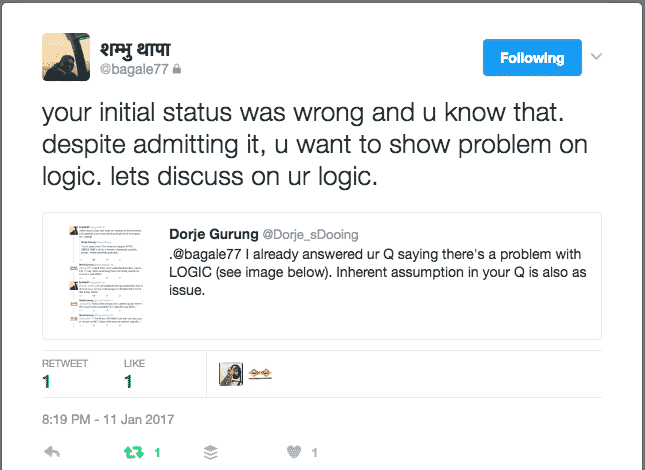Click the padlock icon beside @bagale77
Viewport: 645px width, 470px height.
point(177,69)
